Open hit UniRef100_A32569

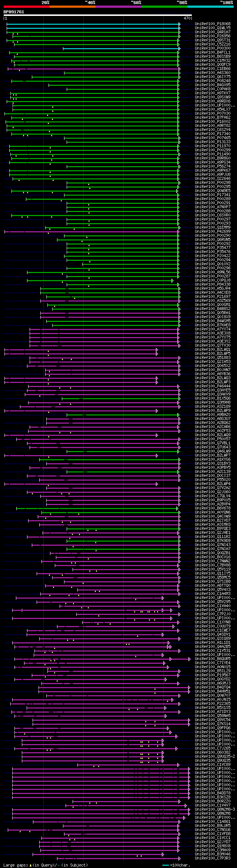tap(213, 301)
